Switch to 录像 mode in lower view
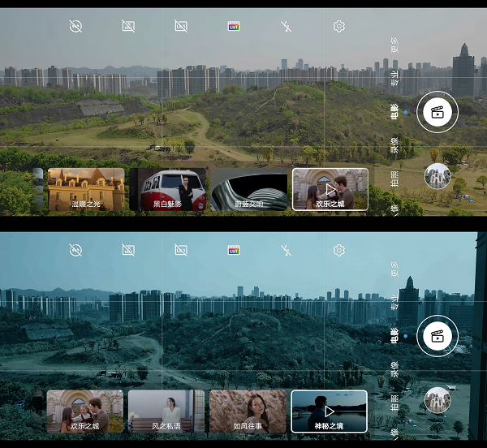The height and width of the screenshot is (448, 487). [394, 370]
